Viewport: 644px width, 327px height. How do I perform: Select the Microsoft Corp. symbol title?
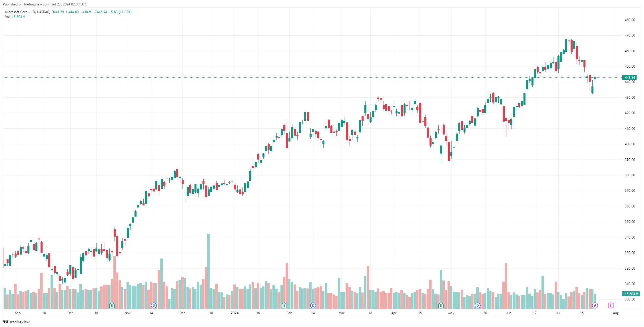click(x=17, y=12)
